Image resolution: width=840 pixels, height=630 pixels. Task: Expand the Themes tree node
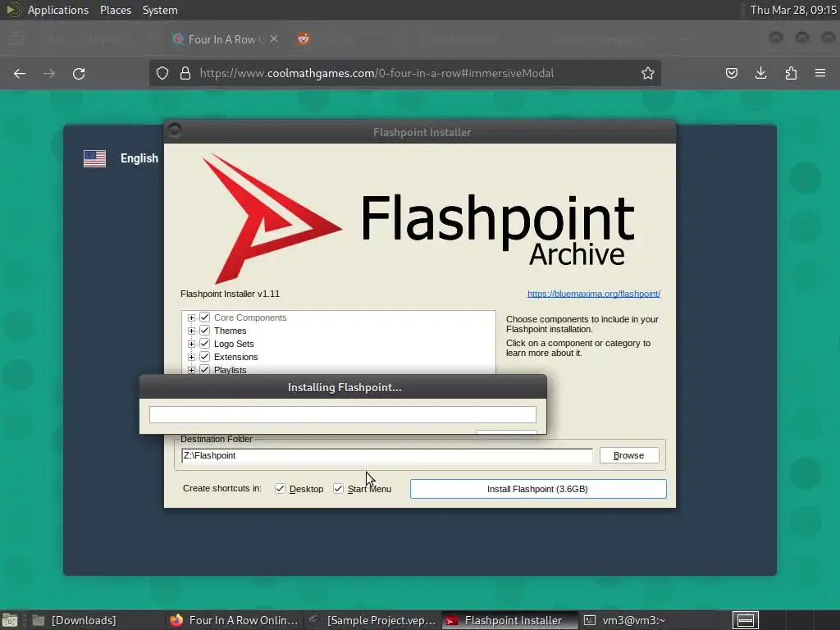click(191, 331)
